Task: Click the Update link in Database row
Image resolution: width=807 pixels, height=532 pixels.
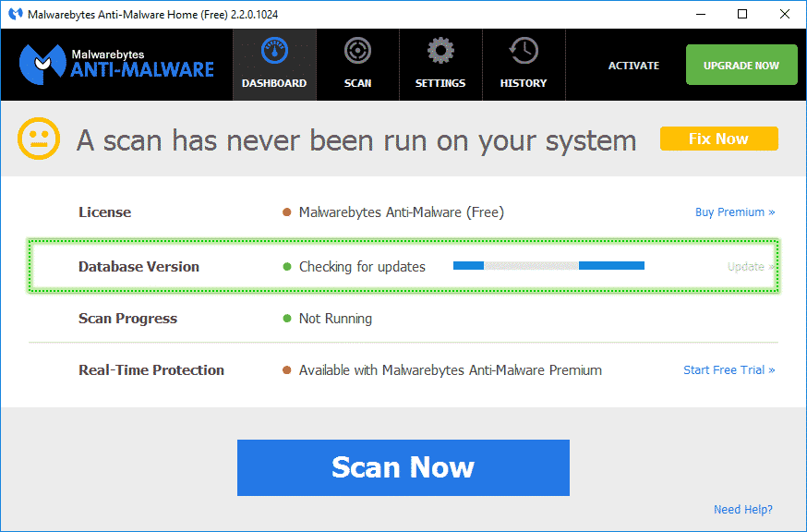Action: (x=750, y=267)
